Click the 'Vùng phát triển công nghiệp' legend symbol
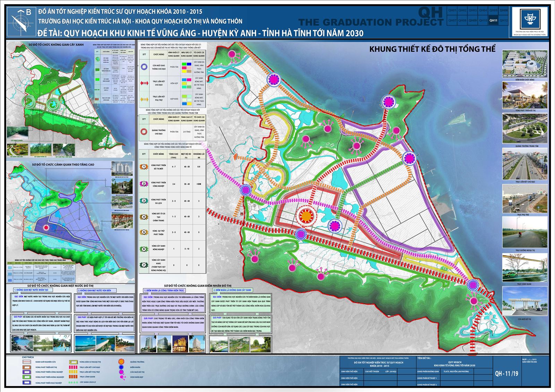This screenshot has height=392, width=555. click(27, 372)
